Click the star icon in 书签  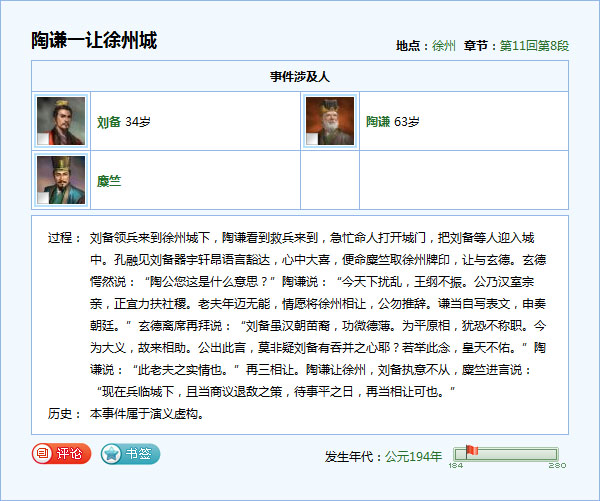point(111,454)
